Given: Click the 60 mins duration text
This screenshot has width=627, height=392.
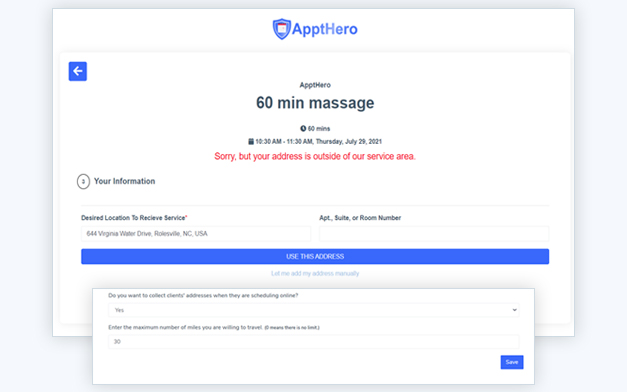Looking at the screenshot, I should click(x=319, y=128).
